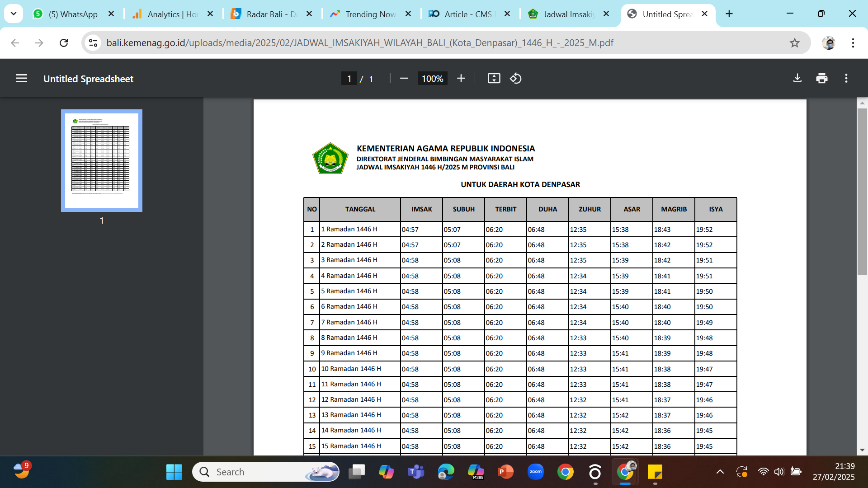The height and width of the screenshot is (488, 868).
Task: Bookmark this page with the star
Action: (x=794, y=42)
